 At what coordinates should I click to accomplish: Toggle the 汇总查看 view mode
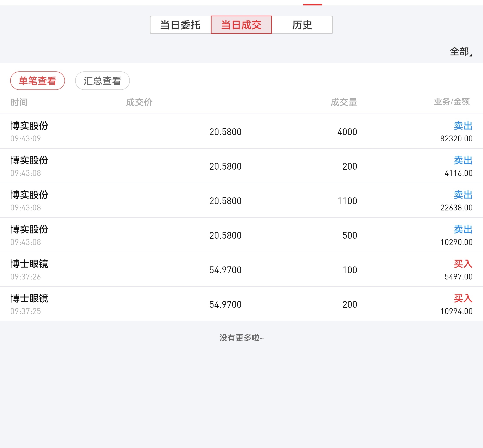click(x=102, y=81)
